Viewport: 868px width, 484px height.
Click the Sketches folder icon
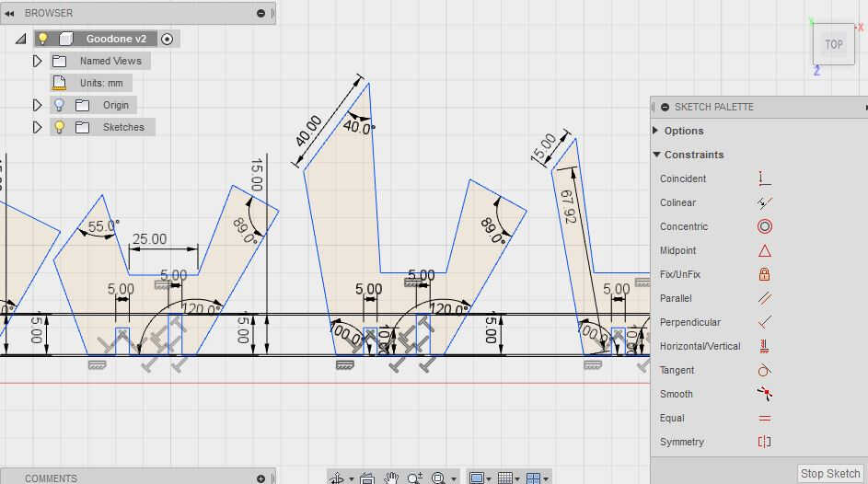pos(83,127)
